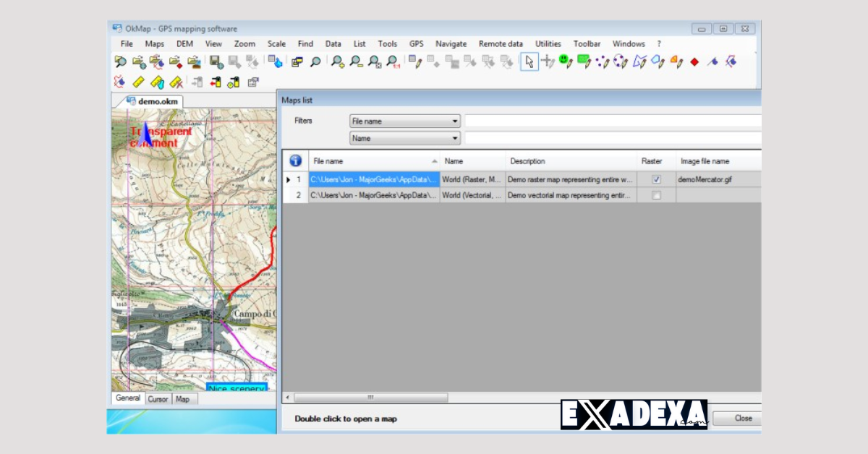Click the blue info icon in the grid header

[x=297, y=160]
